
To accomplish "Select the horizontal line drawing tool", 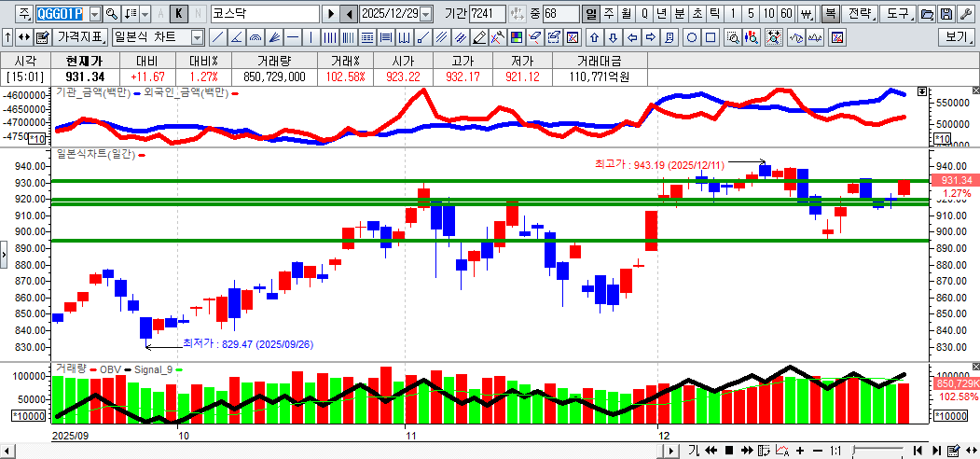I will coord(292,38).
